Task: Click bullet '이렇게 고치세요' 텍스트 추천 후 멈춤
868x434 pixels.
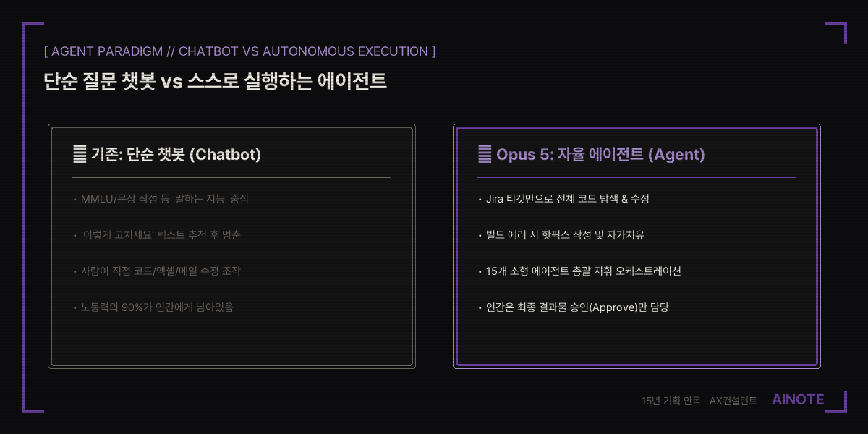Action: (x=157, y=234)
